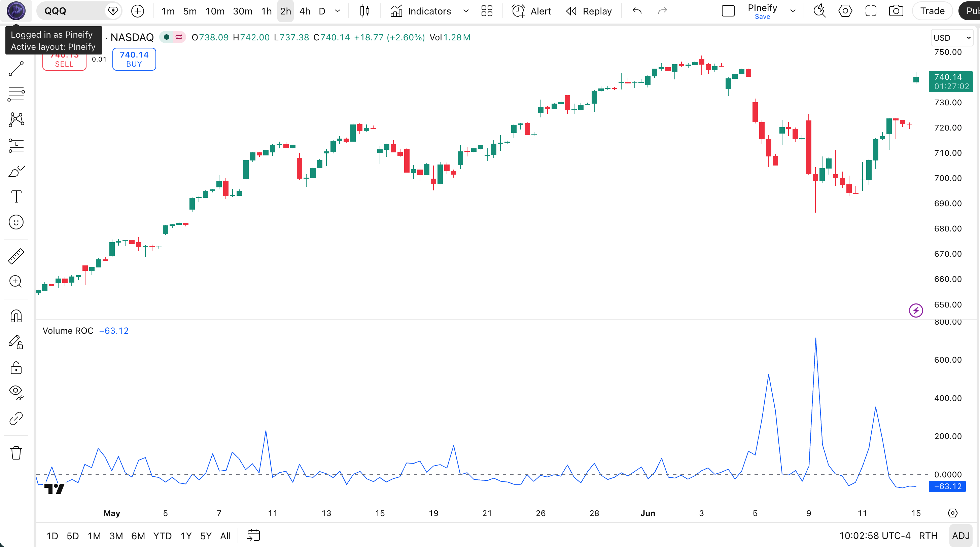Open the Fibonacci retracement tools
Viewport: 980px width, 547px height.
click(x=16, y=94)
